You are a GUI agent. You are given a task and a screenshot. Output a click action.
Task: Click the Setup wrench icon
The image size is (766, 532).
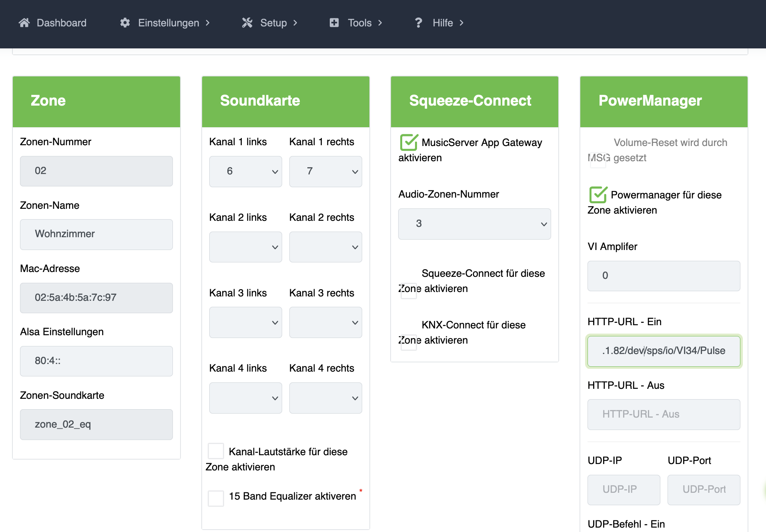[x=247, y=23]
